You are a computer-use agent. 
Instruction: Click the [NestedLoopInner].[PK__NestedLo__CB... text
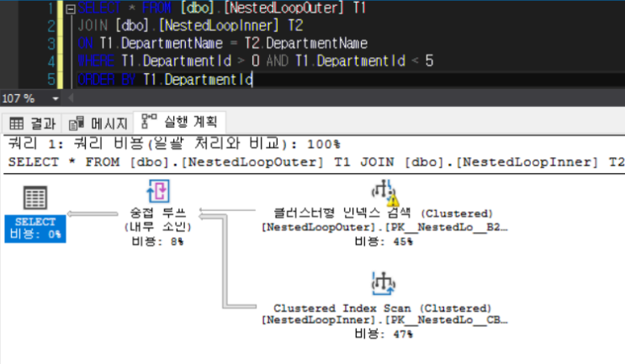[x=384, y=319]
